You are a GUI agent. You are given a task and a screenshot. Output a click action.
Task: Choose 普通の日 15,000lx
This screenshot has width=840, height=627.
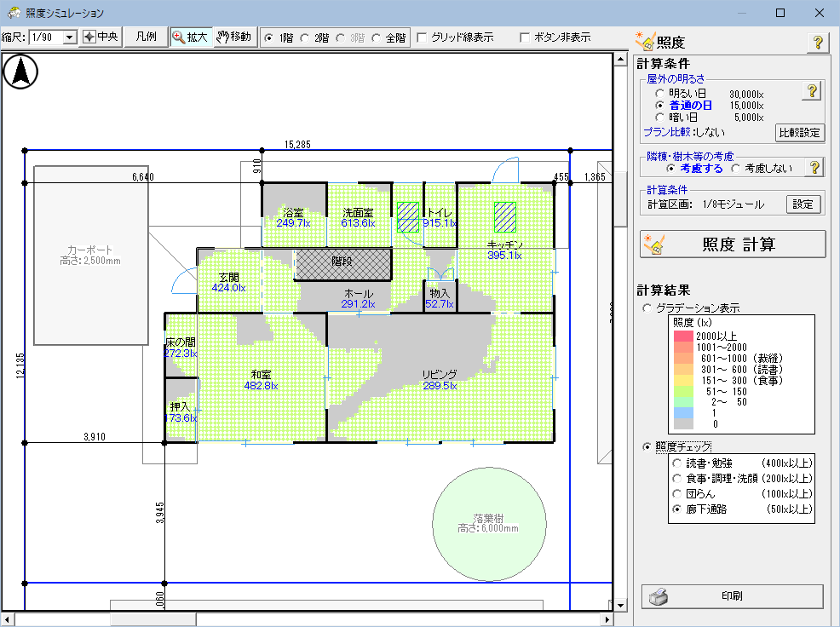click(x=660, y=106)
